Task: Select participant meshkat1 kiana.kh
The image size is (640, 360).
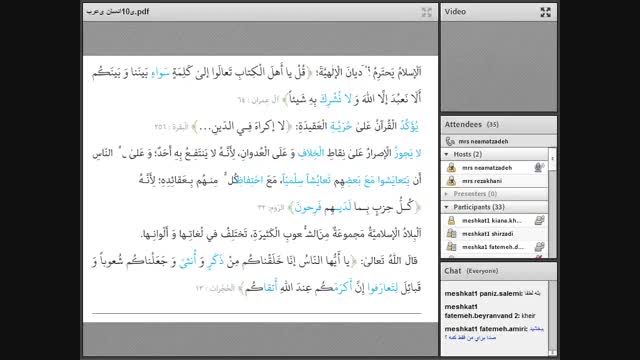Action: coord(495,220)
